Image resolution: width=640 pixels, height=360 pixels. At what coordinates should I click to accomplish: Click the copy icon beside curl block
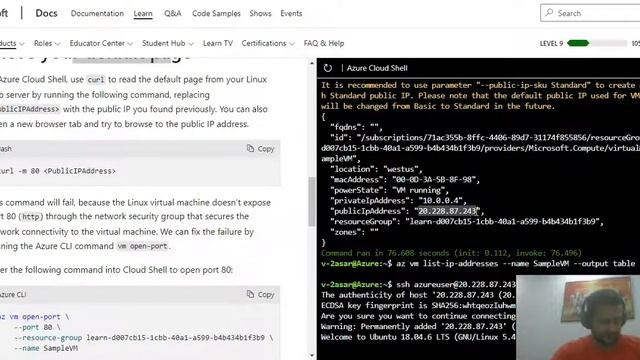click(250, 149)
